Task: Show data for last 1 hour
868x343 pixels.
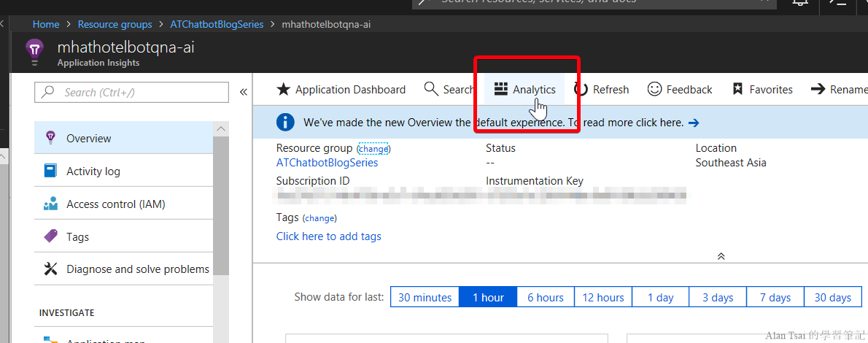Action: click(488, 298)
